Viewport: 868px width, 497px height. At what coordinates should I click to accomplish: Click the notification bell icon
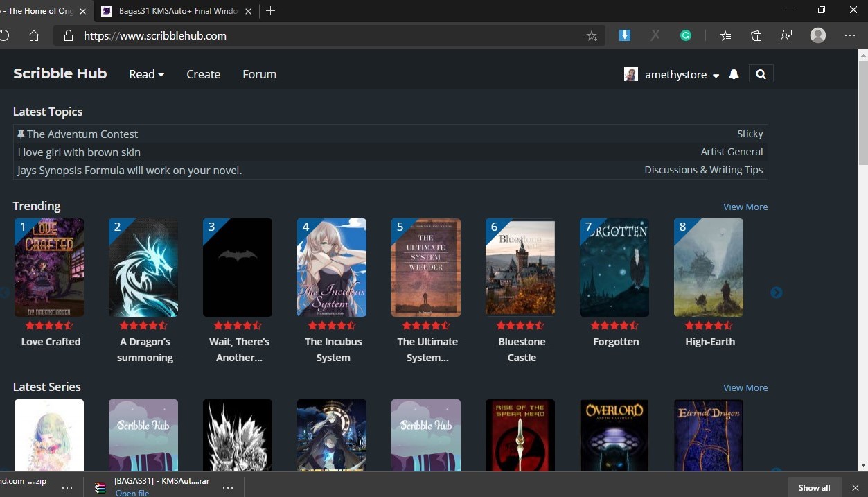click(x=734, y=74)
